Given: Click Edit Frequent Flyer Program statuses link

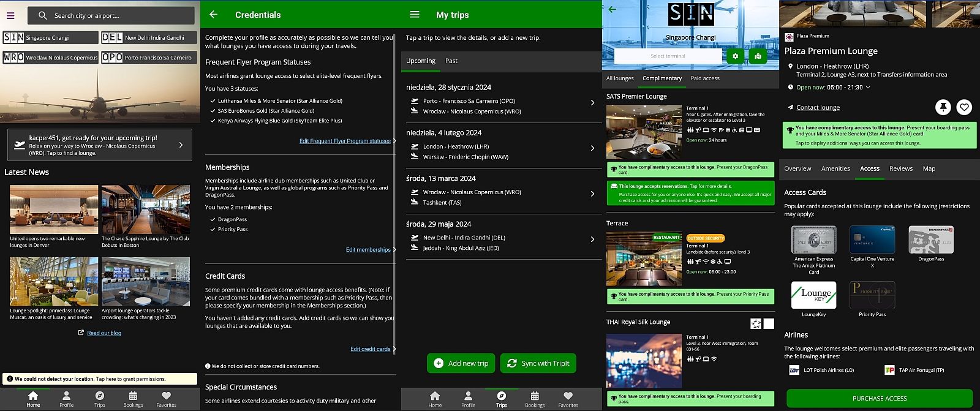Looking at the screenshot, I should (x=345, y=141).
